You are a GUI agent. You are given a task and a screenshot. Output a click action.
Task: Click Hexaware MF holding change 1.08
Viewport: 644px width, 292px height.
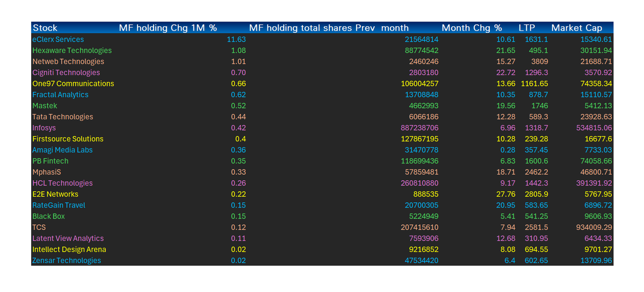238,51
